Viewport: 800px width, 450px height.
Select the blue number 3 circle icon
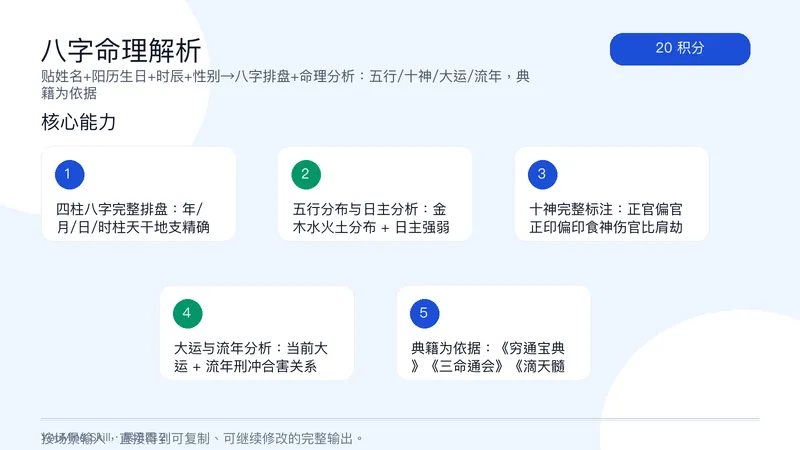[542, 174]
